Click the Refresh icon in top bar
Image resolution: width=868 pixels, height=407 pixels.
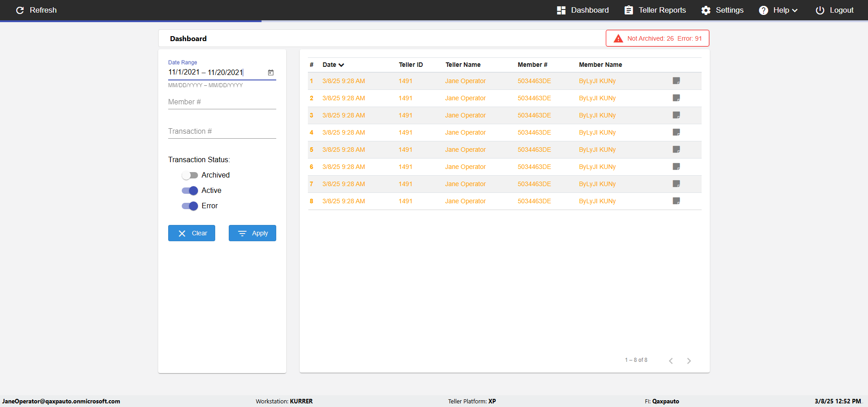pyautogui.click(x=20, y=10)
